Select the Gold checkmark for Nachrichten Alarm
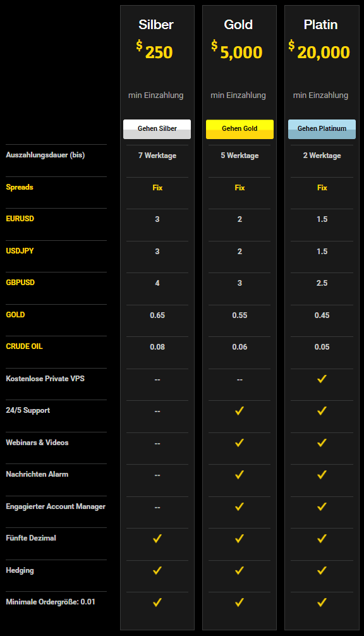Viewport: 364px width, 636px height. 240,474
